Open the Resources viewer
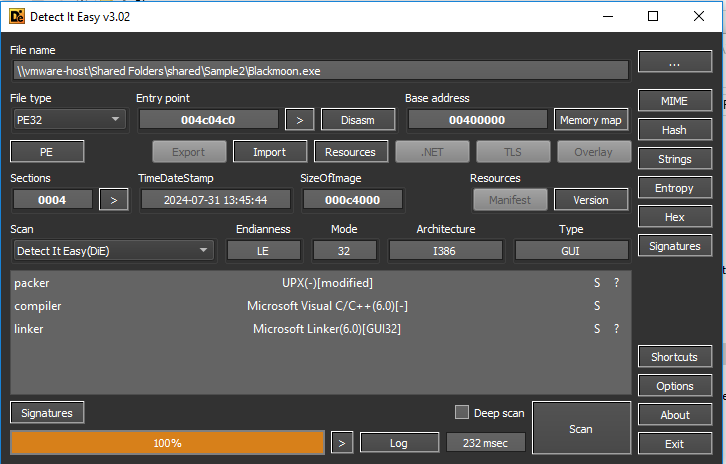726x464 pixels. pyautogui.click(x=350, y=152)
